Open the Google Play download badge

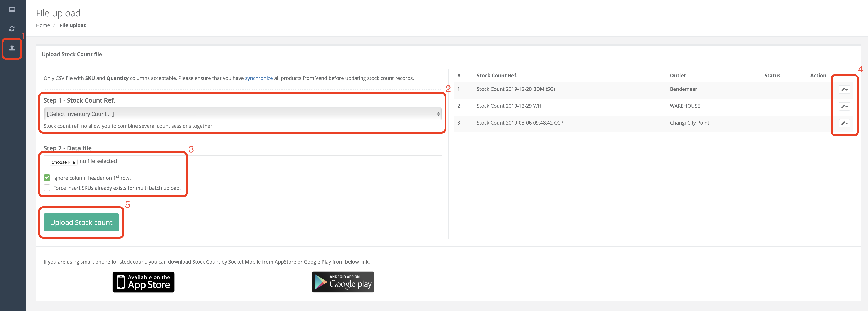343,282
